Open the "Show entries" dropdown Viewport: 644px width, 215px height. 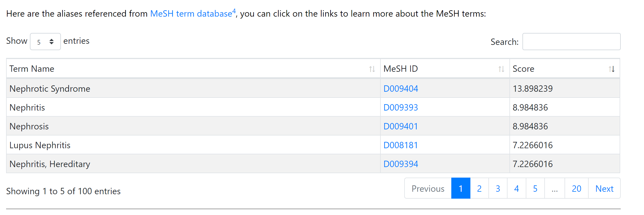[x=45, y=41]
